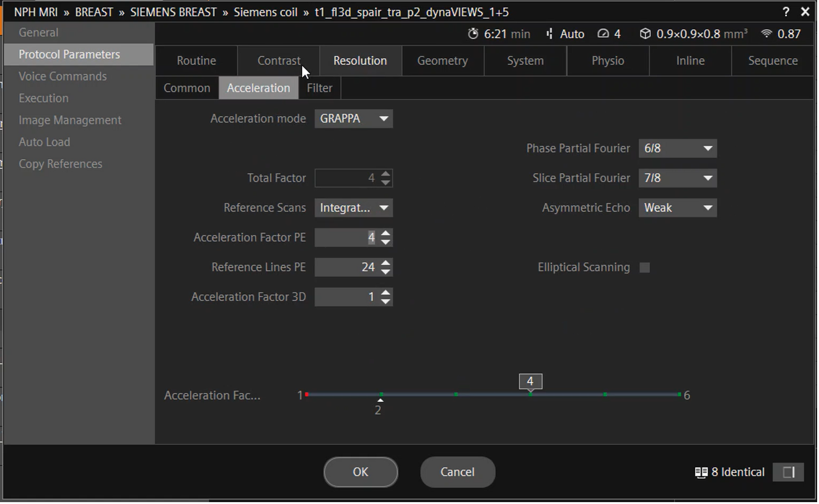
Task: Switch to the Contrast tab
Action: click(279, 61)
